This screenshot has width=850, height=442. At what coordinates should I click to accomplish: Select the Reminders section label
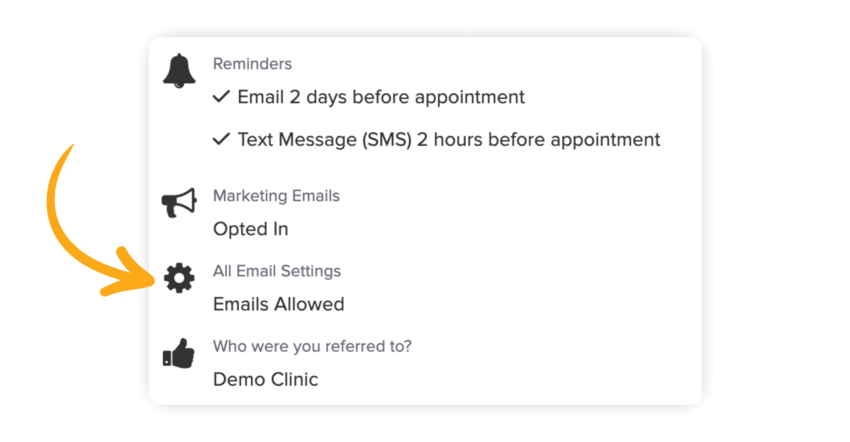[252, 64]
